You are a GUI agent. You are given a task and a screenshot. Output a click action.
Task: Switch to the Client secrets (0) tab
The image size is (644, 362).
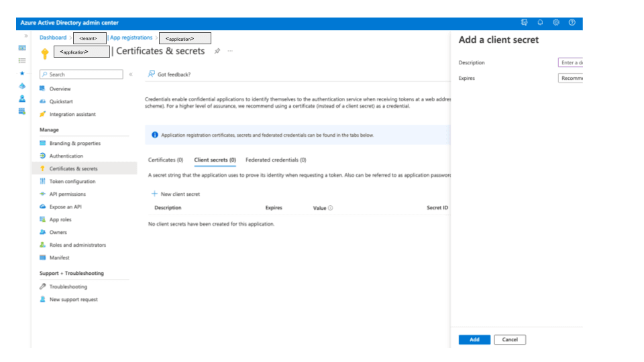point(215,160)
